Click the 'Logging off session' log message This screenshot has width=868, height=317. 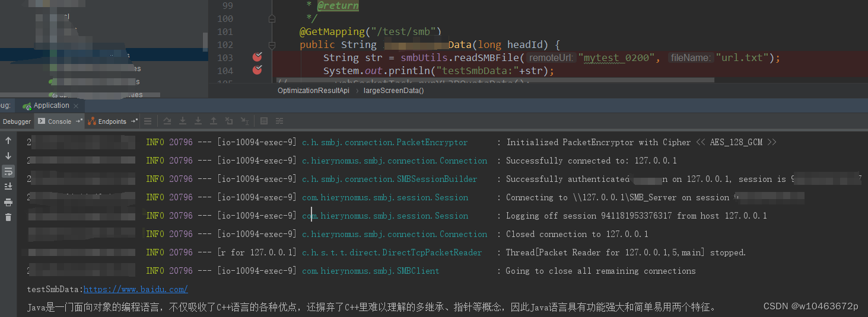point(637,216)
